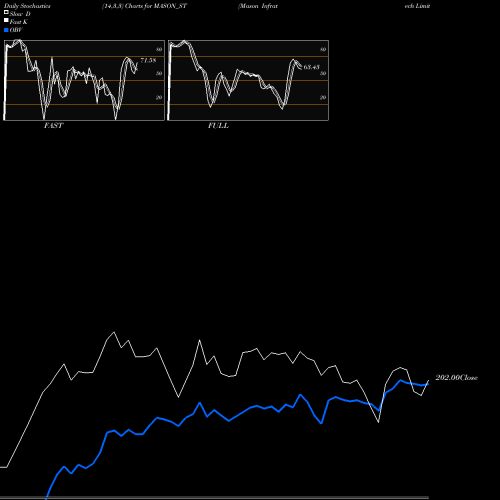This screenshot has width=500, height=500.
Task: Click the Fast K legend swatch
Action: [x=6, y=21]
